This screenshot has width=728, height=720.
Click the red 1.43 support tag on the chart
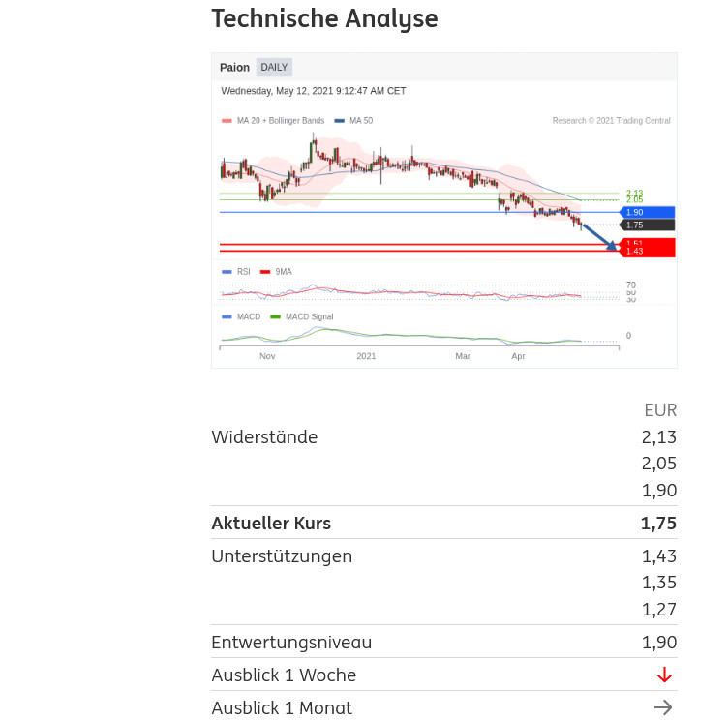[646, 251]
